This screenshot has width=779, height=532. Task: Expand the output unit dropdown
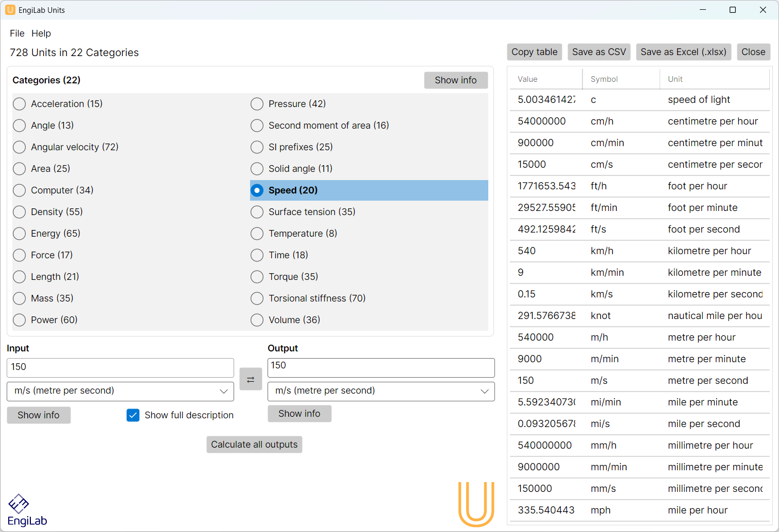[x=381, y=392]
